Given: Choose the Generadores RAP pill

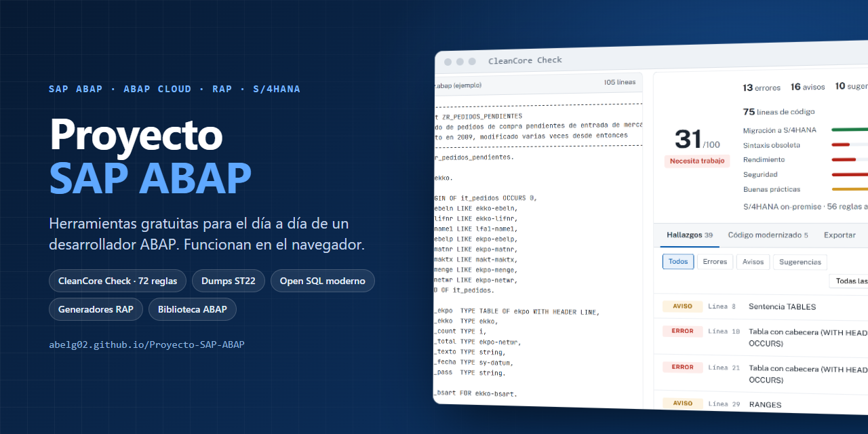Looking at the screenshot, I should pos(96,309).
